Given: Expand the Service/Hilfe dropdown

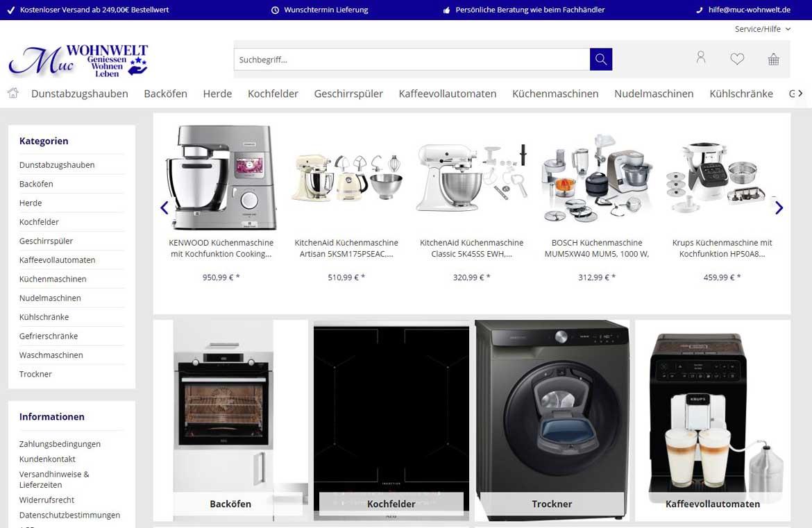Looking at the screenshot, I should point(763,29).
